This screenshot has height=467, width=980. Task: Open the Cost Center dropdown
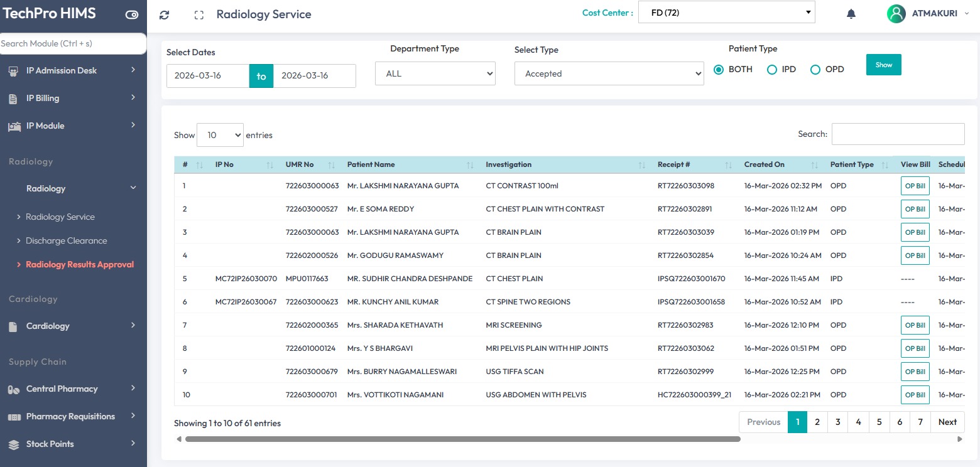point(726,13)
